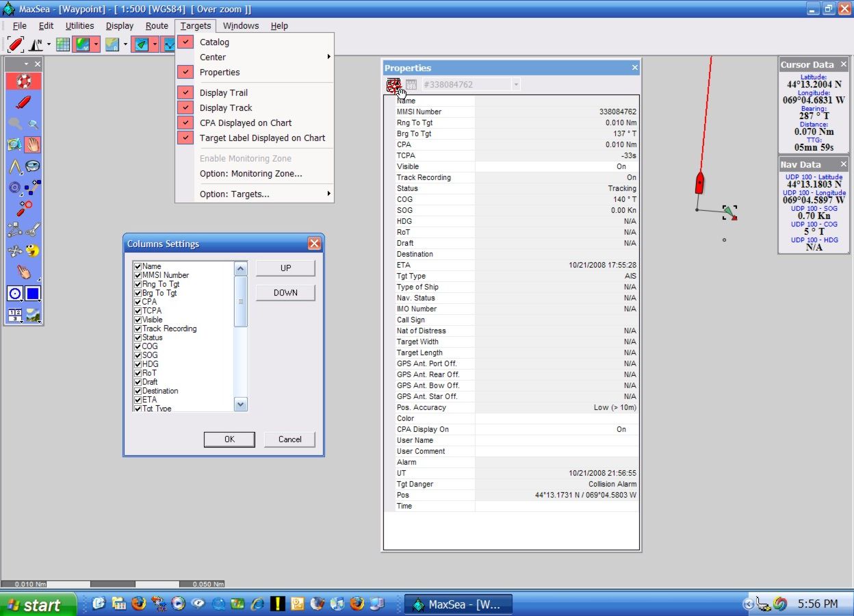The image size is (854, 616).
Task: Open the North-up icon dropdown arrow
Action: tap(49, 44)
